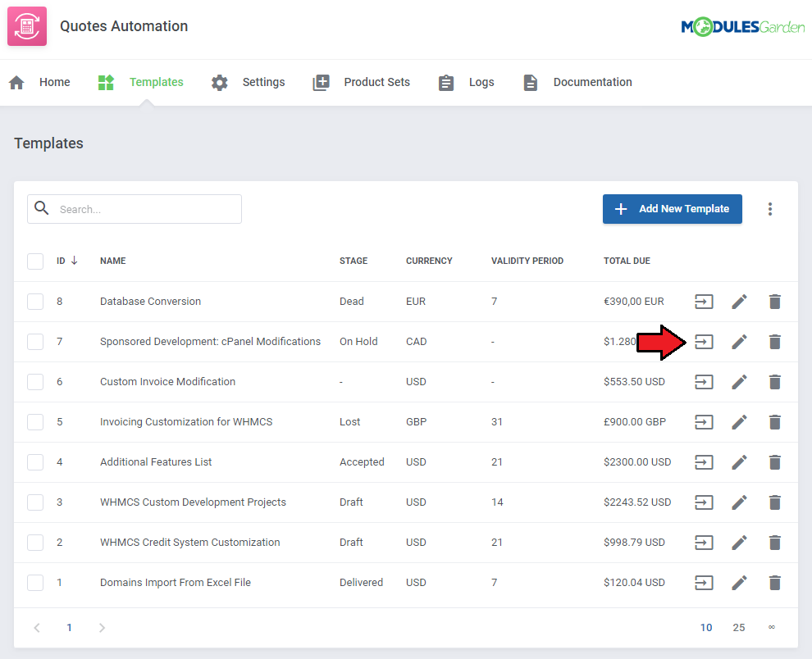This screenshot has height=659, width=812.
Task: Edit WHMCS Credit System Customization template
Action: 739,543
